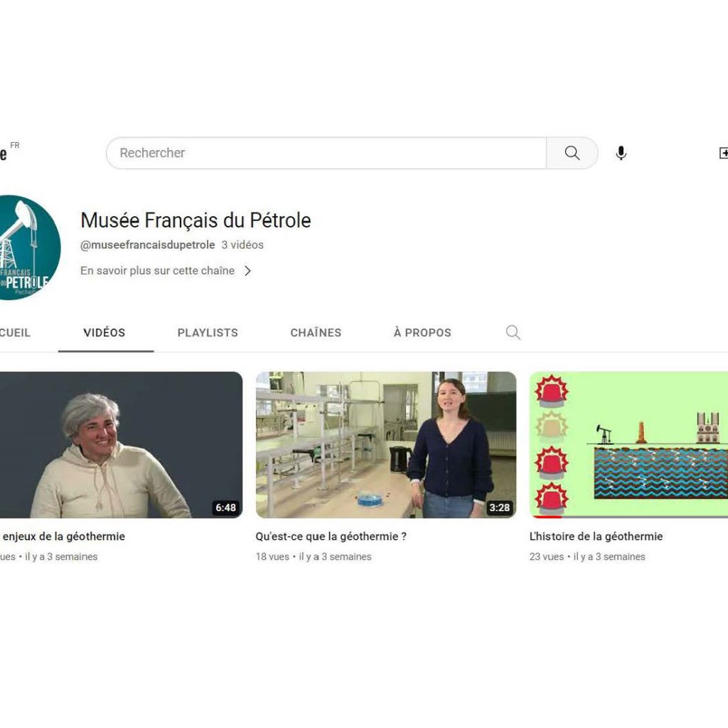Click the red watch-progress bar on thumbnail

[x=547, y=516]
